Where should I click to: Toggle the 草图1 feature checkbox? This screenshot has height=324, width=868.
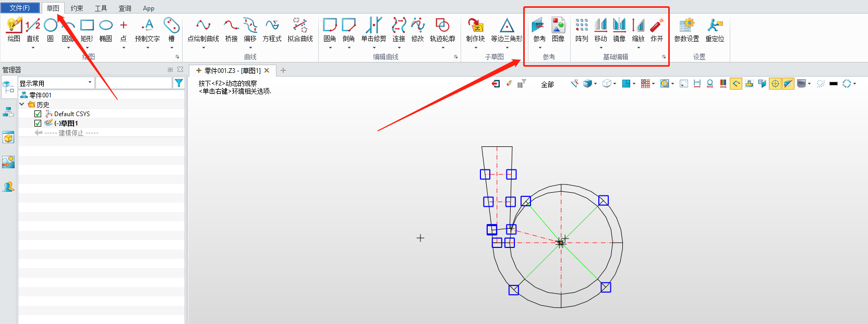[38, 123]
